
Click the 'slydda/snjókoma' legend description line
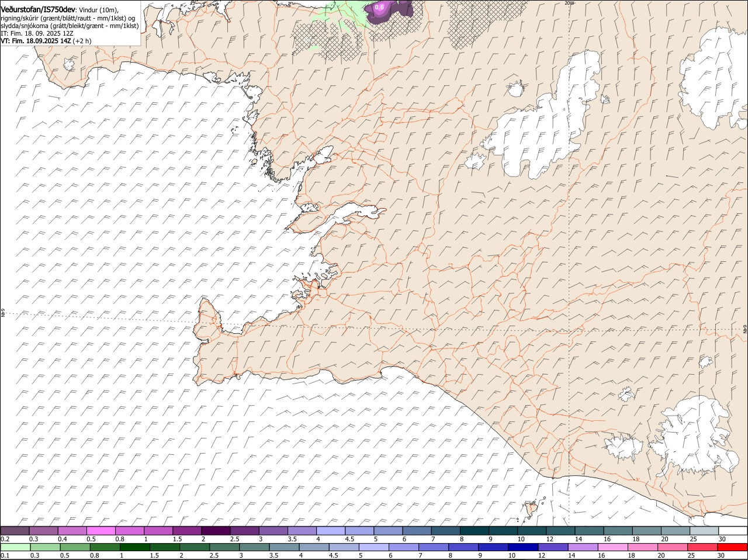click(70, 26)
